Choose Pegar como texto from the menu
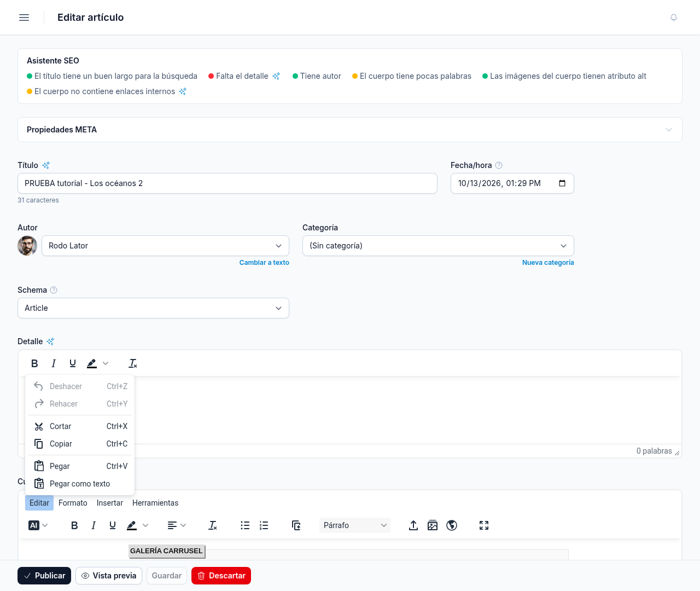 (x=80, y=484)
